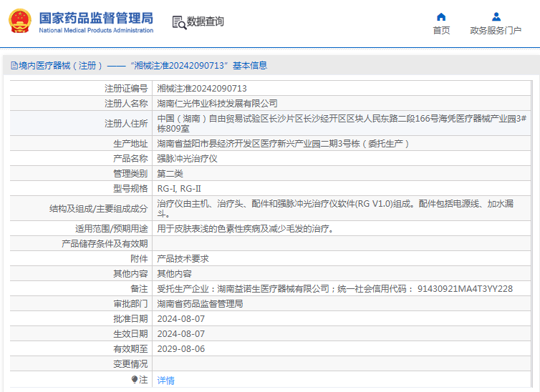Viewport: 540px width, 392px height.
Task: Click the 适用范围/预期用途 label
Action: tap(112, 229)
